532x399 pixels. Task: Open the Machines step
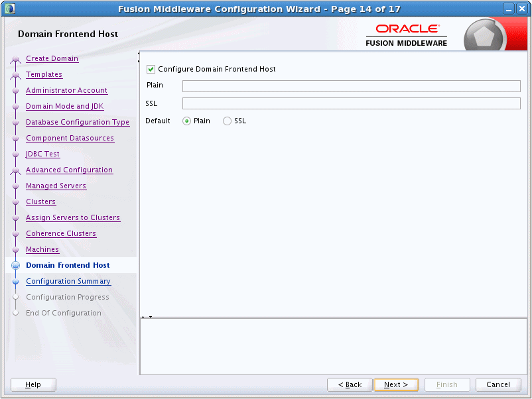[x=42, y=249]
